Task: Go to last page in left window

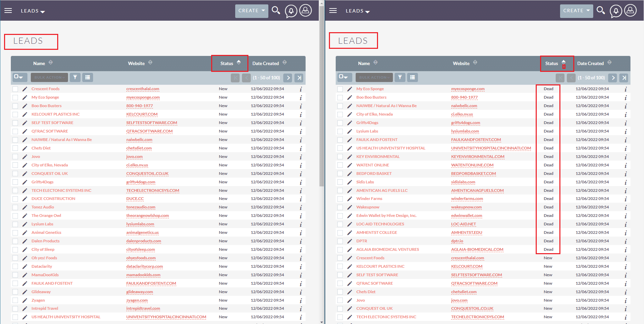Action: (299, 78)
